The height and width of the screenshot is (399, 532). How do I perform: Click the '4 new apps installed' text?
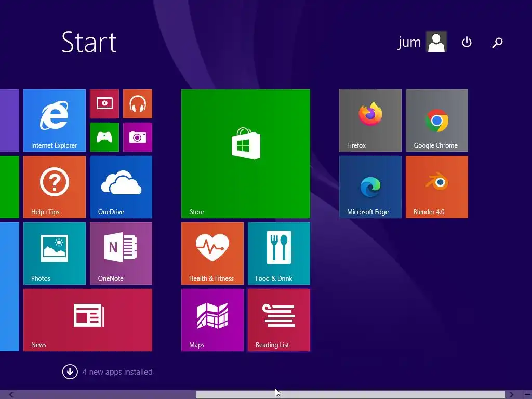(117, 372)
